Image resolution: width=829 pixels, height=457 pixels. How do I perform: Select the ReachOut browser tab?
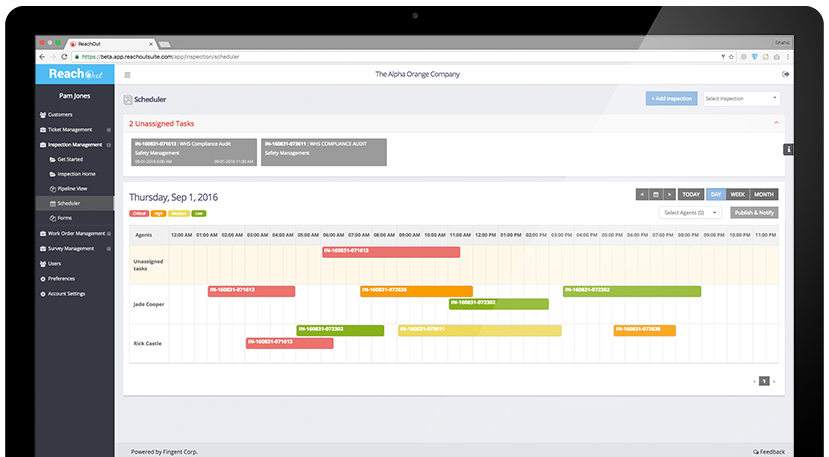pyautogui.click(x=111, y=44)
